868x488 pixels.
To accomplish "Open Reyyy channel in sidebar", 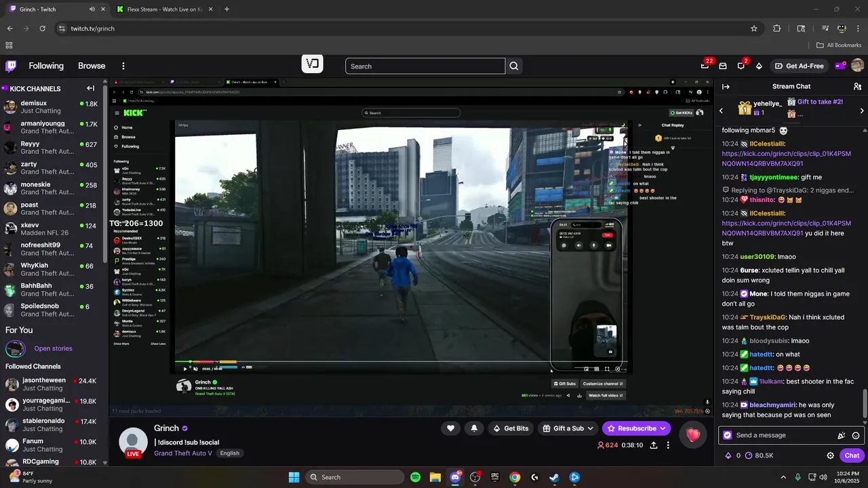I will click(51, 148).
